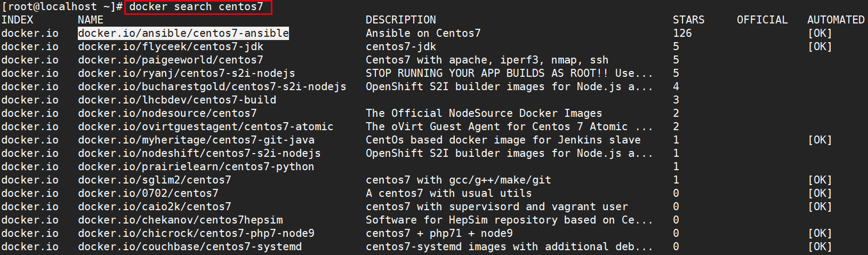Image resolution: width=868 pixels, height=255 pixels.
Task: Click the 'docker search centos7' command text
Action: coord(196,7)
